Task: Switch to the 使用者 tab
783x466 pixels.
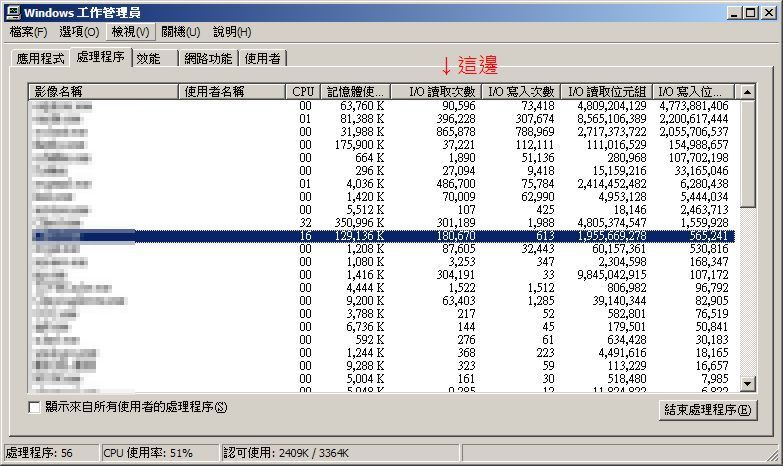Action: (x=262, y=59)
